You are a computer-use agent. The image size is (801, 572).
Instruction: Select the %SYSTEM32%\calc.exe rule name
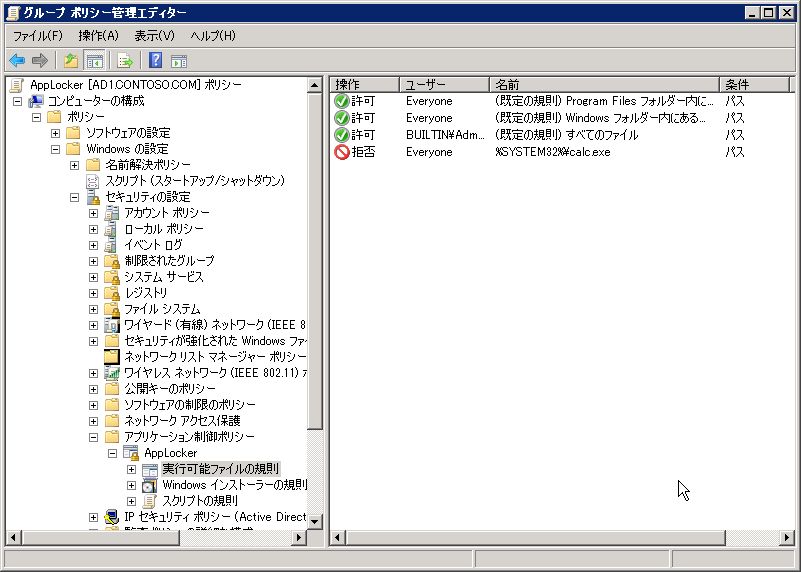(552, 152)
